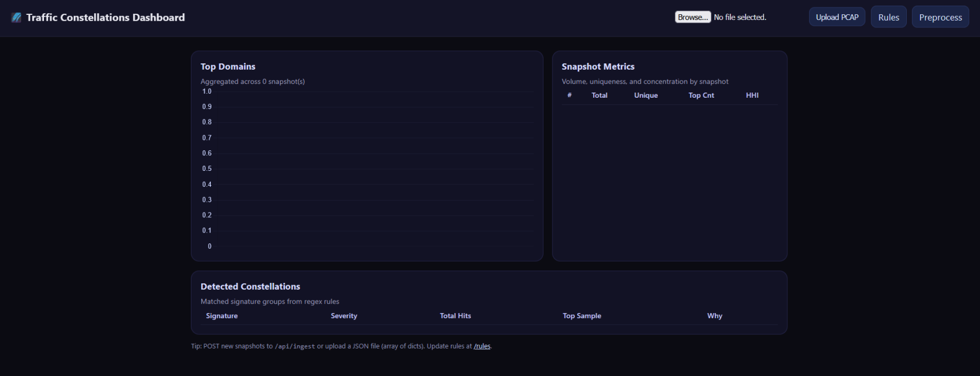Open the Rules page button
Image resolution: width=980 pixels, height=376 pixels.
[x=889, y=17]
